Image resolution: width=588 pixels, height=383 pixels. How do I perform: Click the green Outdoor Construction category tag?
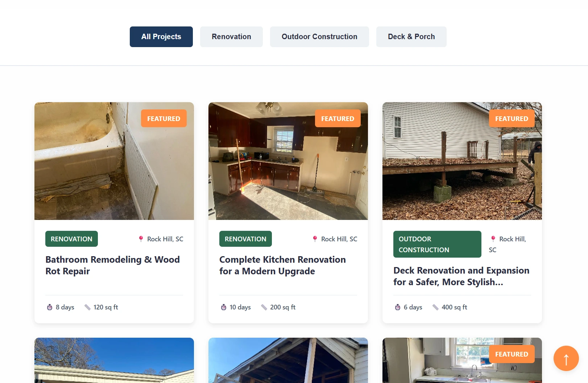coord(437,244)
